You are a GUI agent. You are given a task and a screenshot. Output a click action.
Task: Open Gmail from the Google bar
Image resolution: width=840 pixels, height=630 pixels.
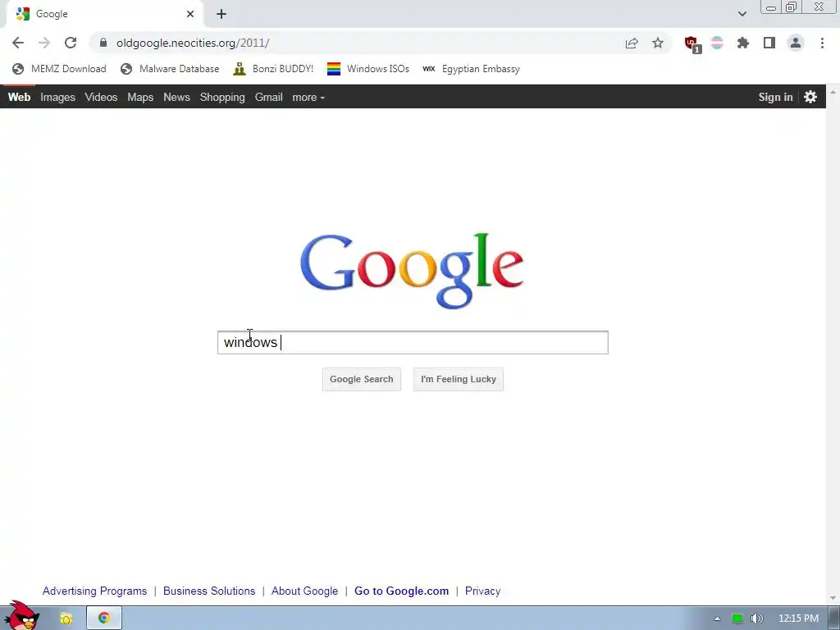click(x=268, y=97)
